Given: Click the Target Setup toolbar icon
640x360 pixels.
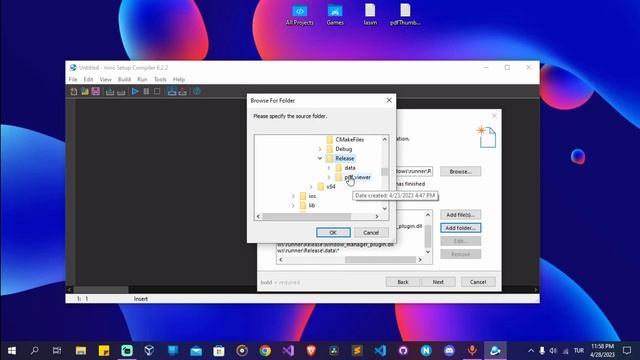Looking at the screenshot, I should [x=172, y=91].
